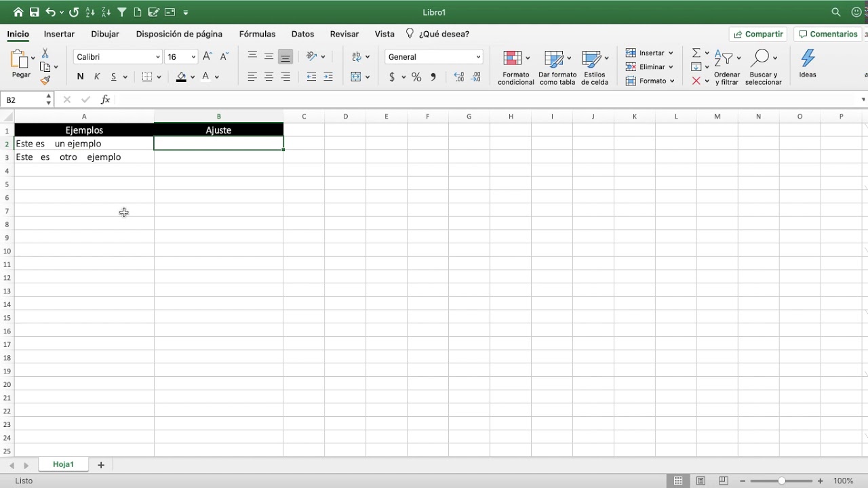Copy selection with the copy icon
Screen dimensions: 868x488
[x=45, y=66]
